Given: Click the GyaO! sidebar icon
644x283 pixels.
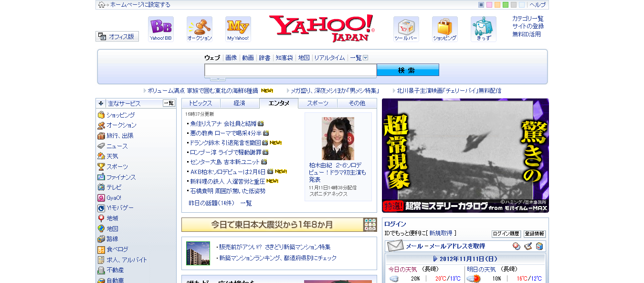Looking at the screenshot, I should (101, 198).
